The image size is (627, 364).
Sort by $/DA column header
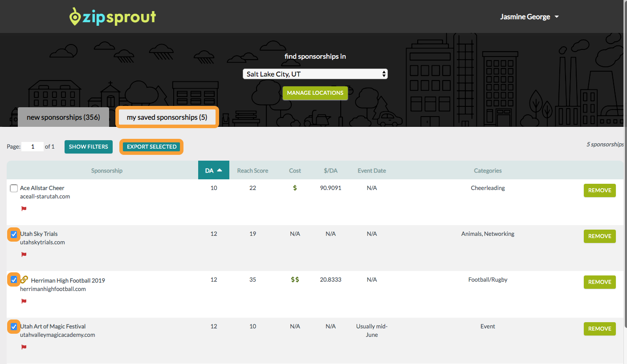pos(330,170)
